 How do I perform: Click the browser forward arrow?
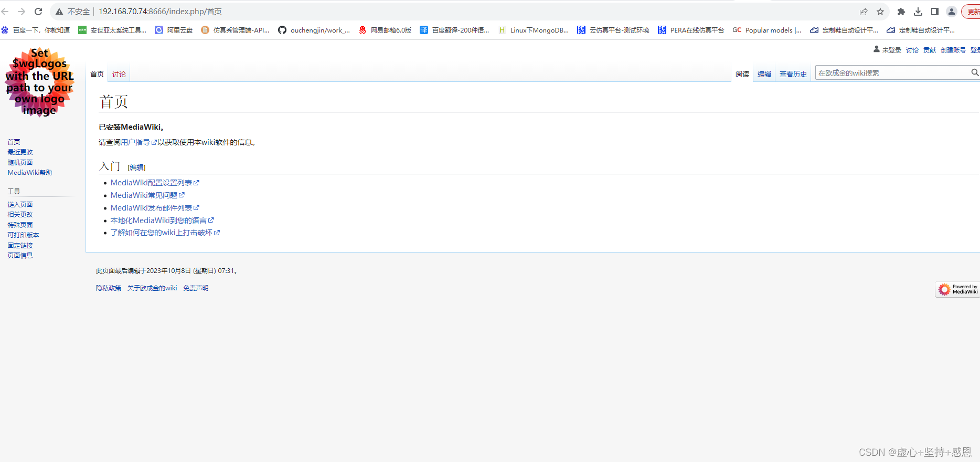(x=22, y=12)
